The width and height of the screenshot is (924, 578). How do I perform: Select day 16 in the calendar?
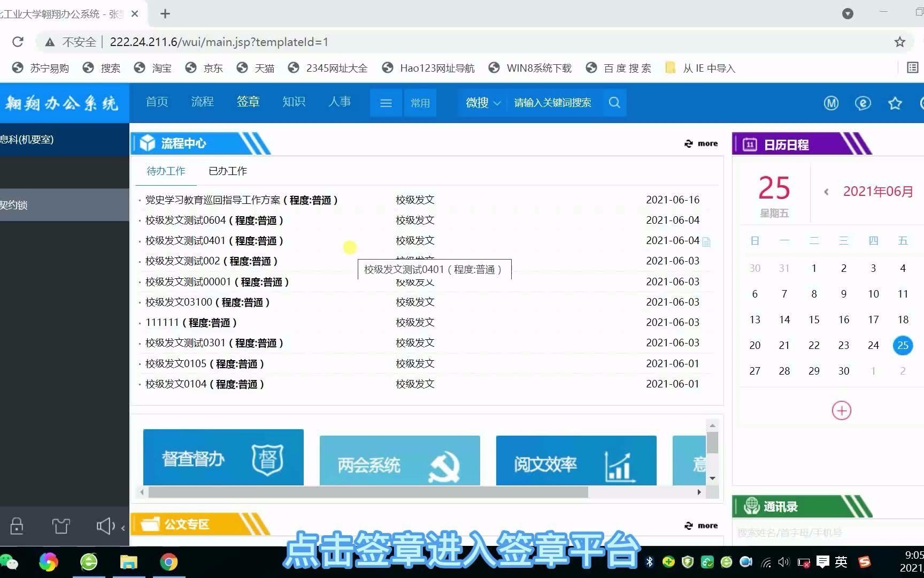(x=844, y=320)
